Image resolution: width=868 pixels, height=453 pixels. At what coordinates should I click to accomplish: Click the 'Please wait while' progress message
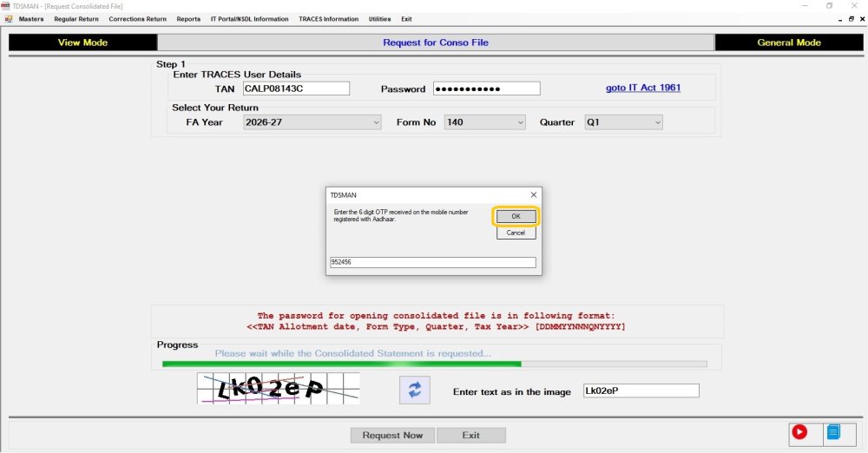352,353
